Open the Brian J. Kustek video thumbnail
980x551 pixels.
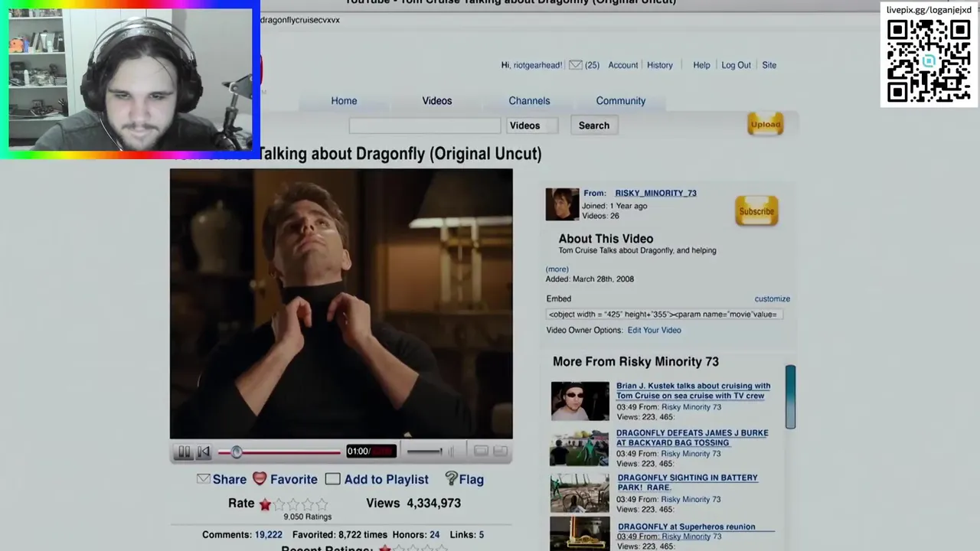point(580,401)
